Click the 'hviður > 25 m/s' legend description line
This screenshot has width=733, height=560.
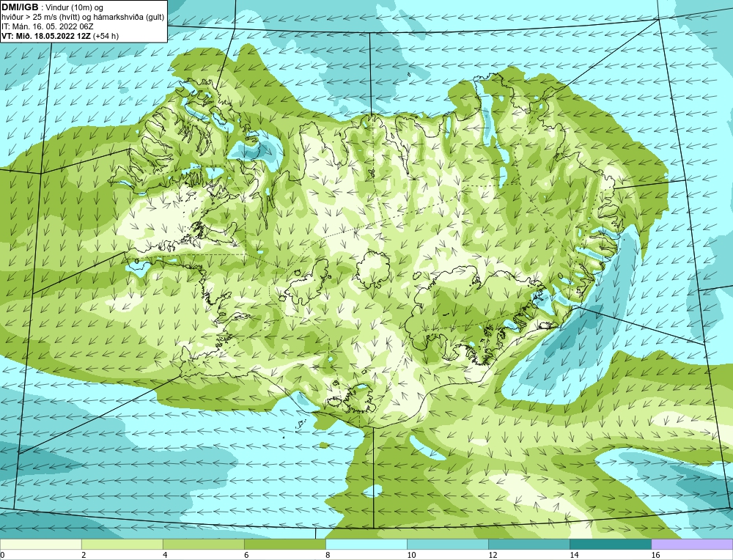(x=83, y=18)
